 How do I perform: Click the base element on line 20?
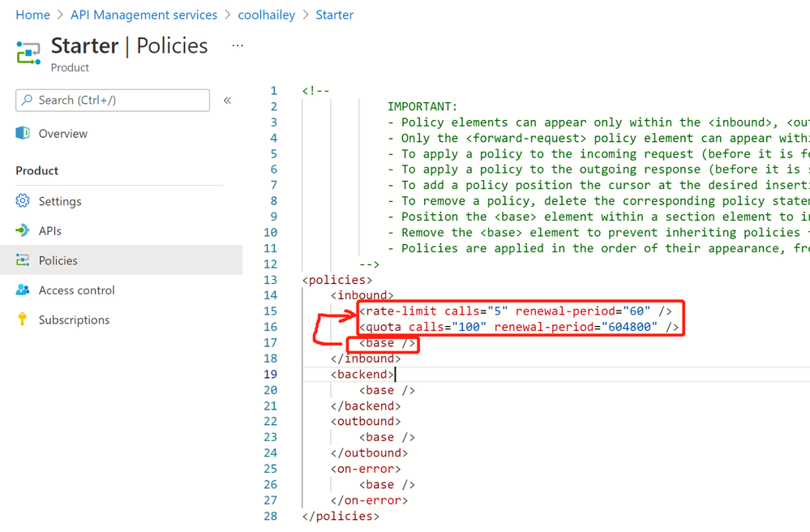tap(387, 390)
